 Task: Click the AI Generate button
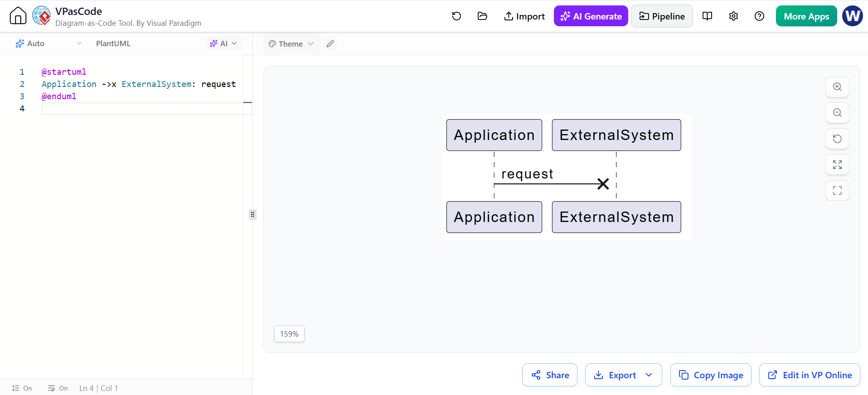(591, 16)
